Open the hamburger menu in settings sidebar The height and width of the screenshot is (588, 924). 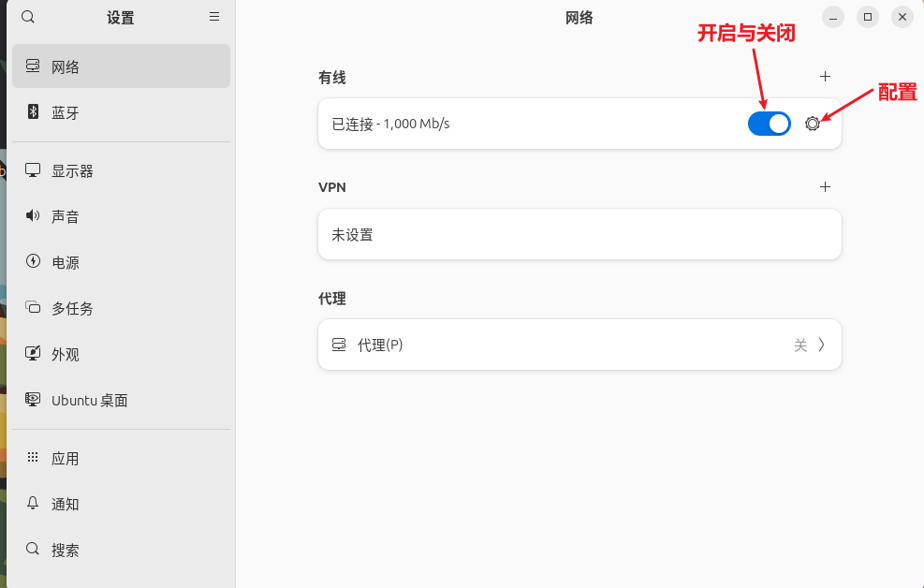coord(214,17)
